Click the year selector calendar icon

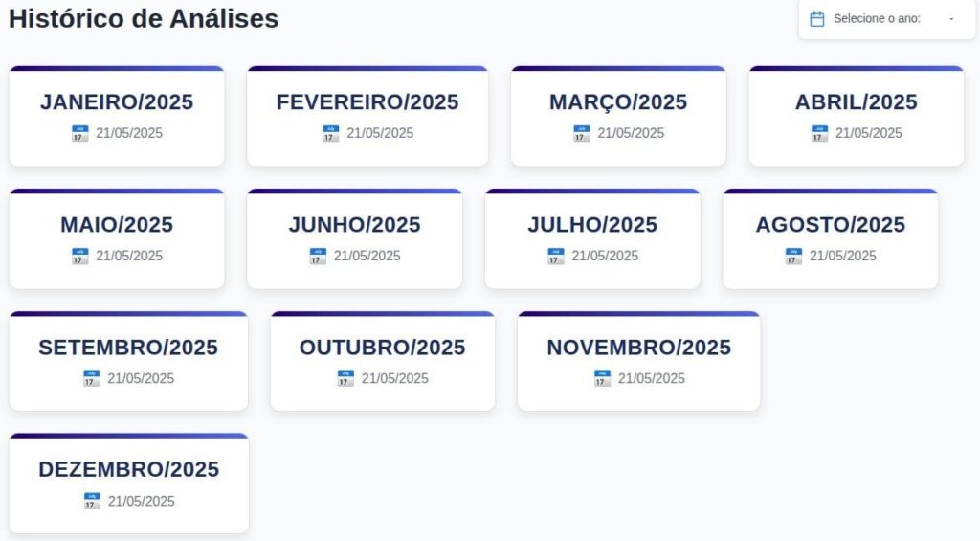pyautogui.click(x=817, y=19)
